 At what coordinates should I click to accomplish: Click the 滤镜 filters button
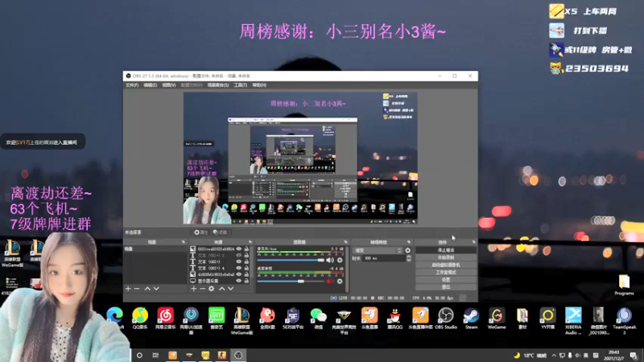[x=221, y=232]
